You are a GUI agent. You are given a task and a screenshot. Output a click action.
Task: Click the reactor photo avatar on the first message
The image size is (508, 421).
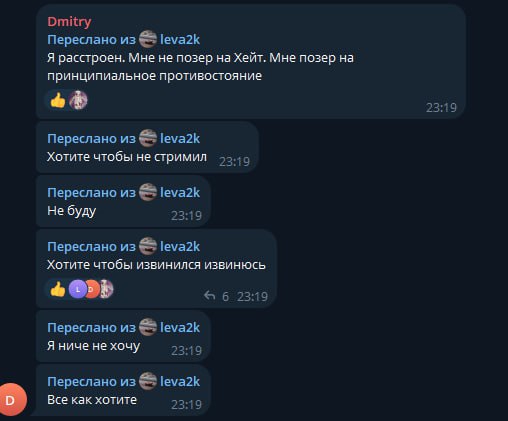[x=78, y=100]
